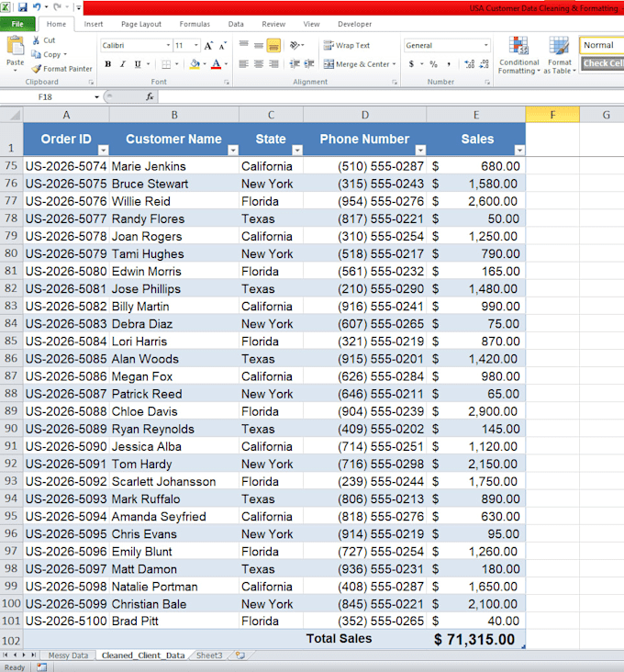Screen dimensions: 624x672
Task: Open the font size dropdown
Action: pyautogui.click(x=196, y=45)
